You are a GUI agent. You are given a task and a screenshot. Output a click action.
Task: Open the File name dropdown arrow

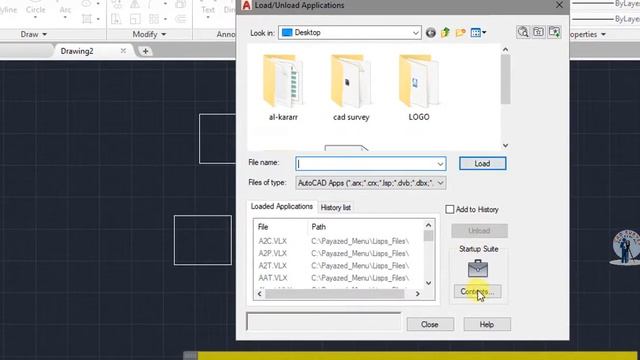440,164
